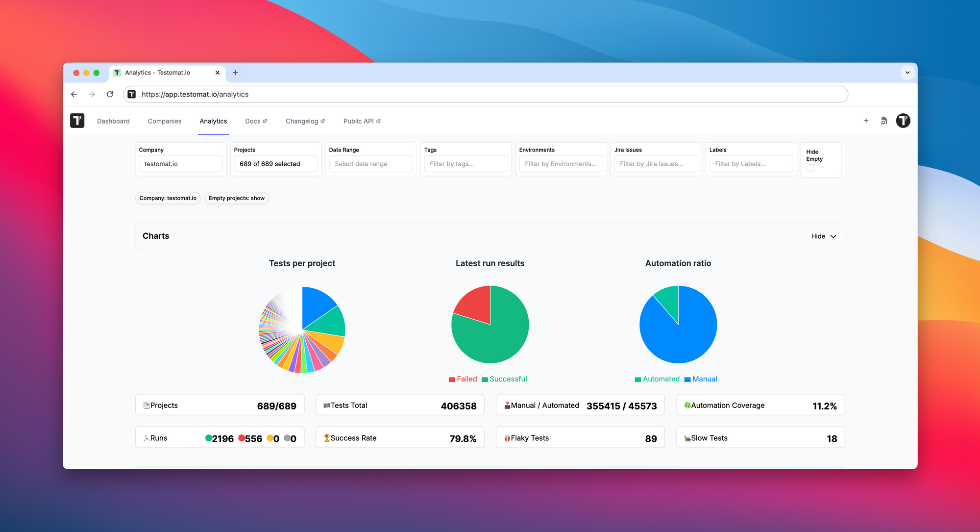Click the Company: testomat.io filter chip
Screen dimensions: 980x532
pos(168,198)
